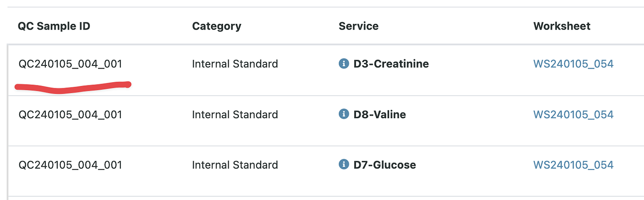Screen dimensions: 644x200
Task: Select the D7-Glucose service name
Action: (x=385, y=165)
